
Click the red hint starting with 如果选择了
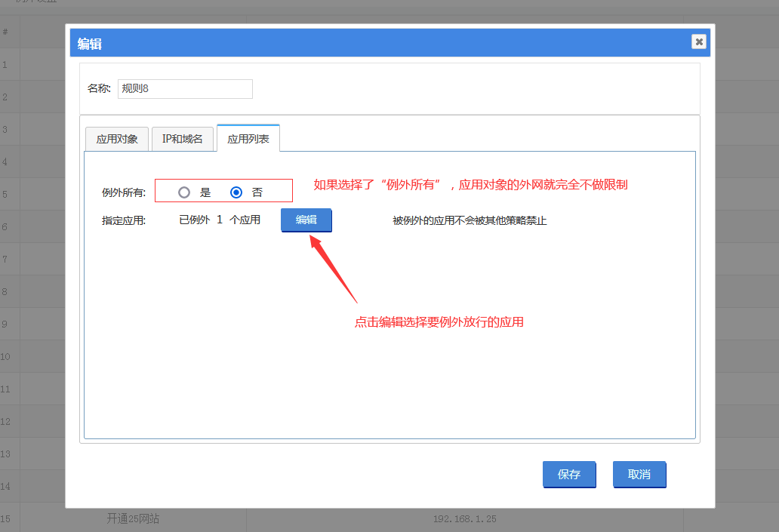click(470, 185)
